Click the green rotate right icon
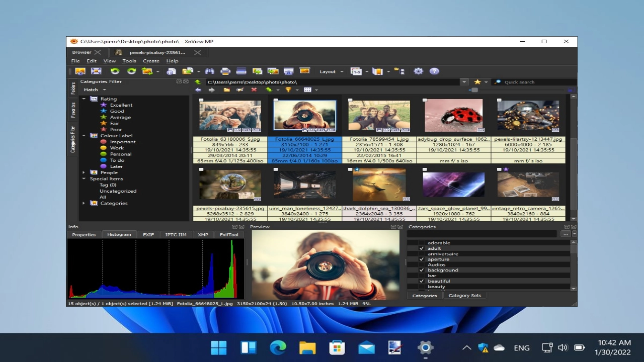Viewport: 644px width, 362px height. [131, 71]
